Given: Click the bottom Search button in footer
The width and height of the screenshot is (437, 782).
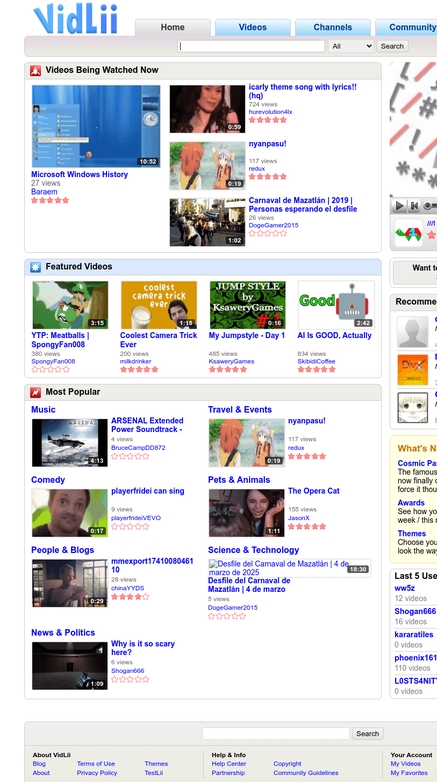Looking at the screenshot, I should tap(368, 734).
